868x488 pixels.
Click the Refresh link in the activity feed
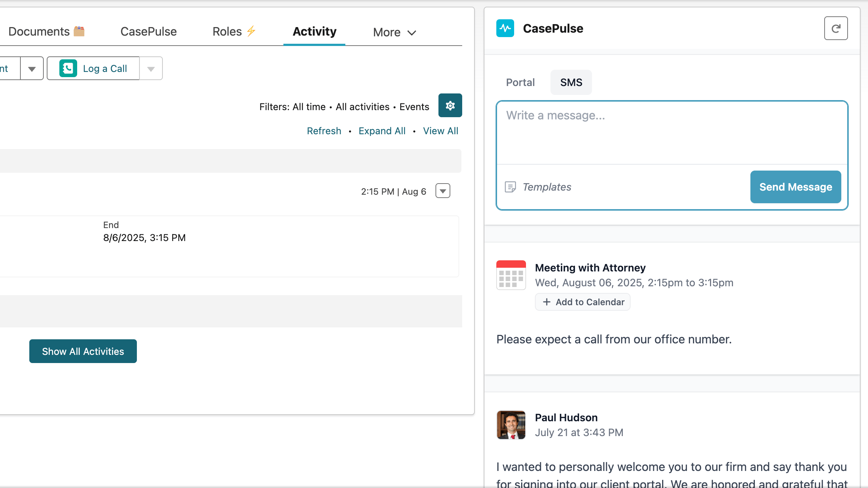click(x=324, y=131)
